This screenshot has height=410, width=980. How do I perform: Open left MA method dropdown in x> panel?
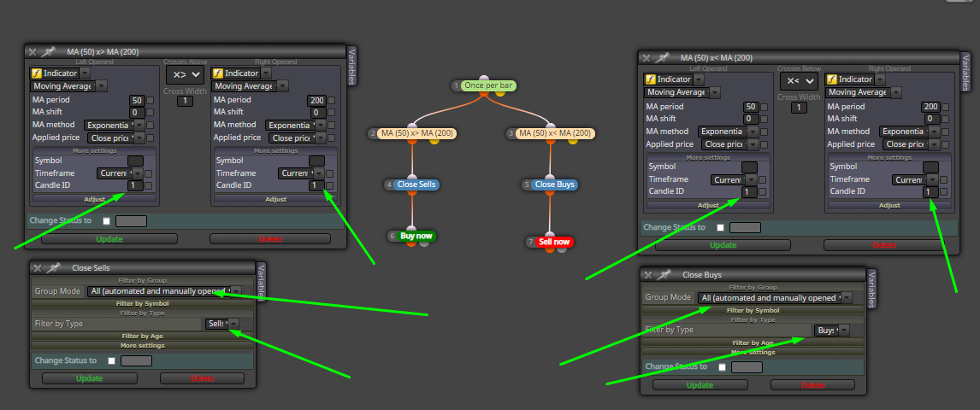pyautogui.click(x=114, y=126)
